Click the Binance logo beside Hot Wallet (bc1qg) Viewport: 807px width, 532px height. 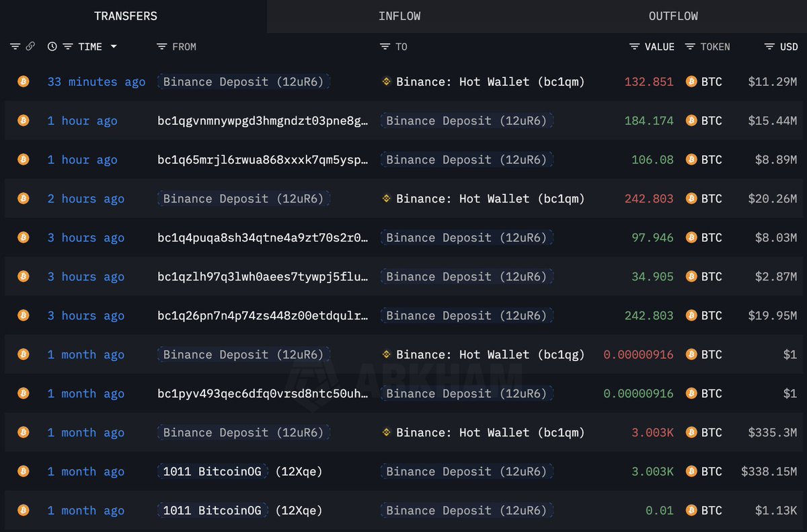[387, 354]
